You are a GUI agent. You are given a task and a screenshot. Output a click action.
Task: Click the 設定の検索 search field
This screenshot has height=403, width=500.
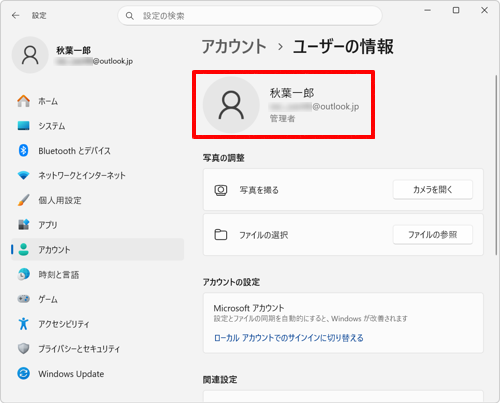(250, 16)
